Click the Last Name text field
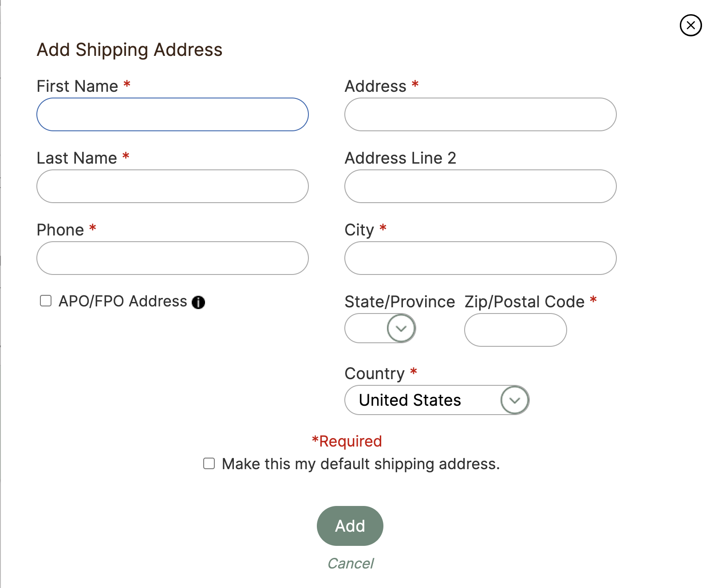Screen dimensions: 718x588 coord(173,186)
